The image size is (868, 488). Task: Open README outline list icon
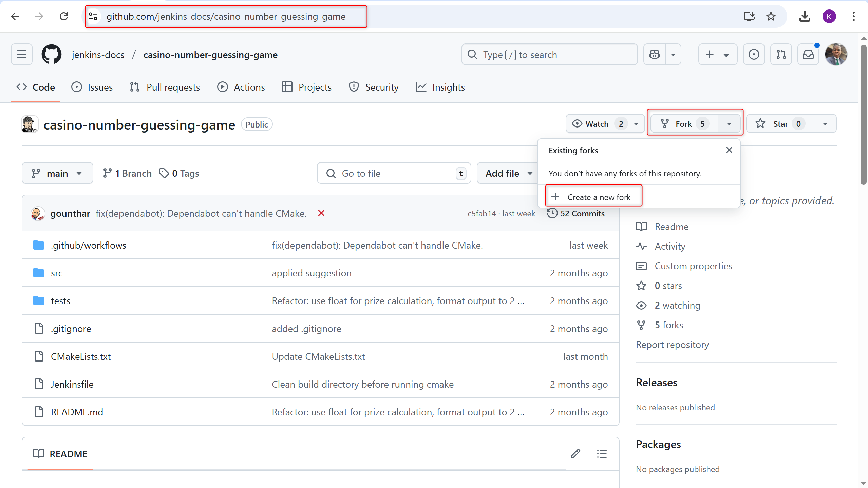click(x=602, y=454)
